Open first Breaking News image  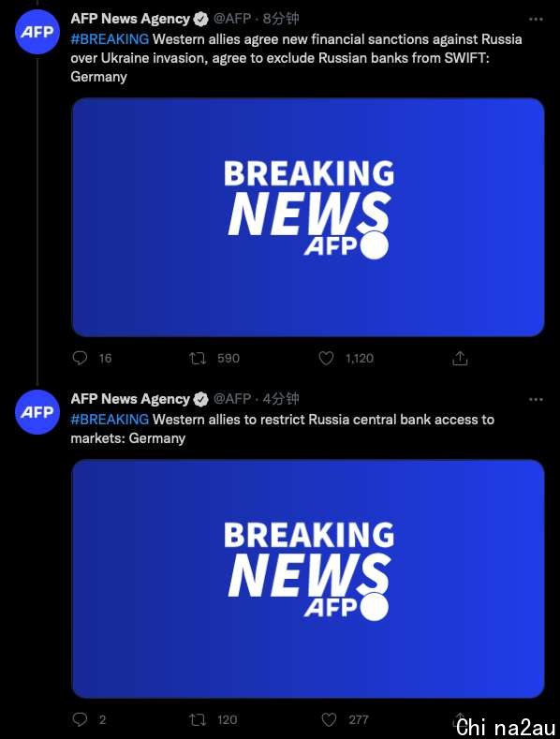[x=308, y=217]
